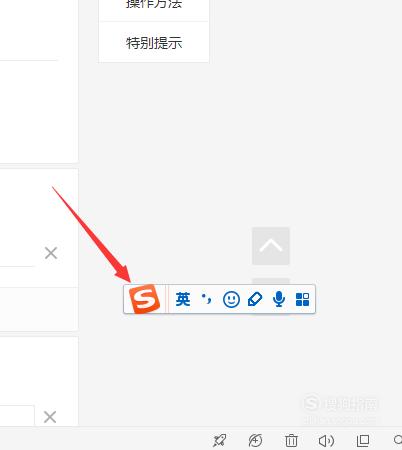Click the rocket accelerator icon in the status bar
This screenshot has width=402, height=450.
(x=220, y=440)
